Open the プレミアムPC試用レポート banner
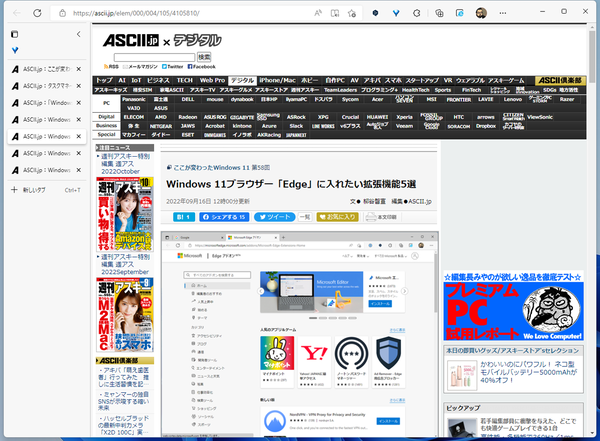 (x=514, y=306)
